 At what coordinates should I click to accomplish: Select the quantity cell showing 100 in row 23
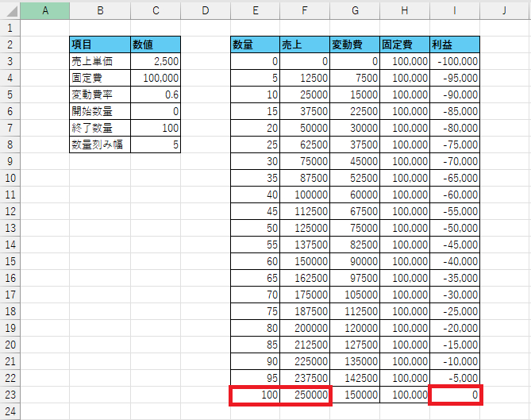pyautogui.click(x=256, y=395)
